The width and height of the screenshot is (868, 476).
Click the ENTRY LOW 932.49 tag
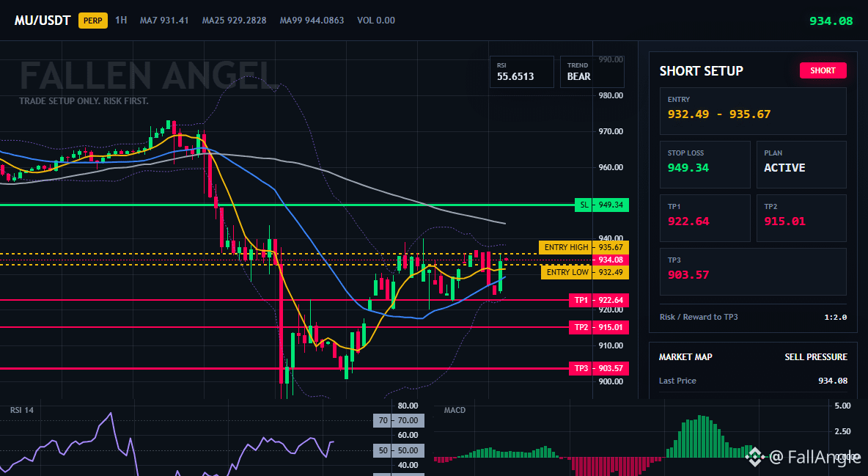tap(584, 272)
